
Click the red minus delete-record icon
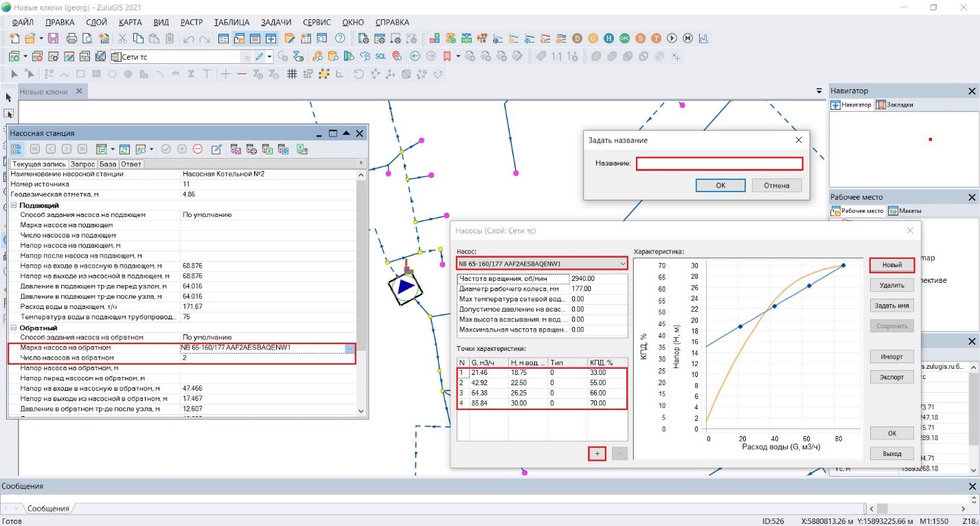click(x=198, y=149)
